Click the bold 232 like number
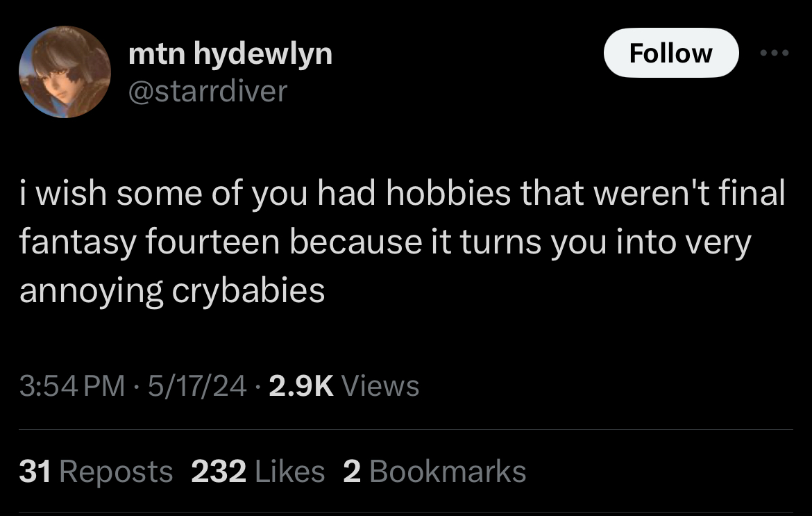Screen dimensions: 812x516 pos(219,472)
